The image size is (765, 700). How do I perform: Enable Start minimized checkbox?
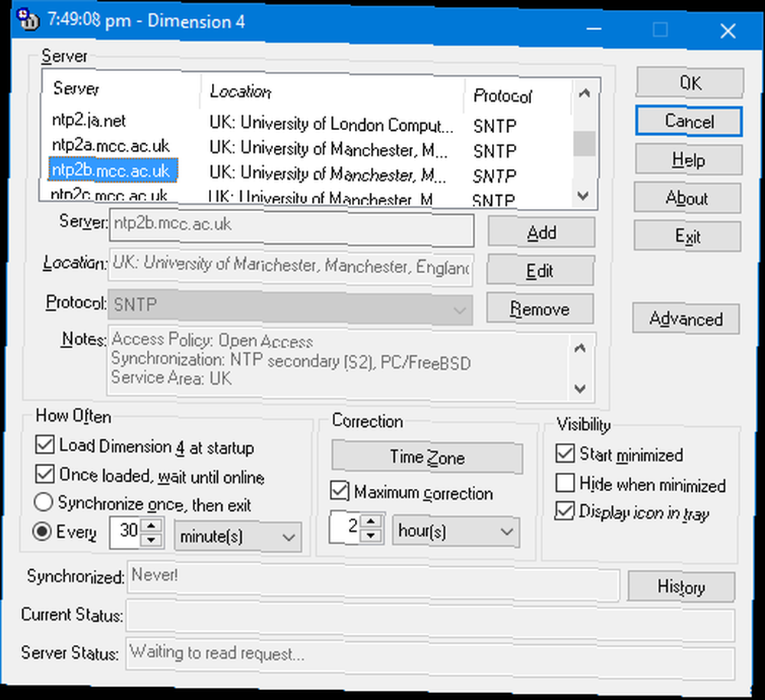[565, 453]
